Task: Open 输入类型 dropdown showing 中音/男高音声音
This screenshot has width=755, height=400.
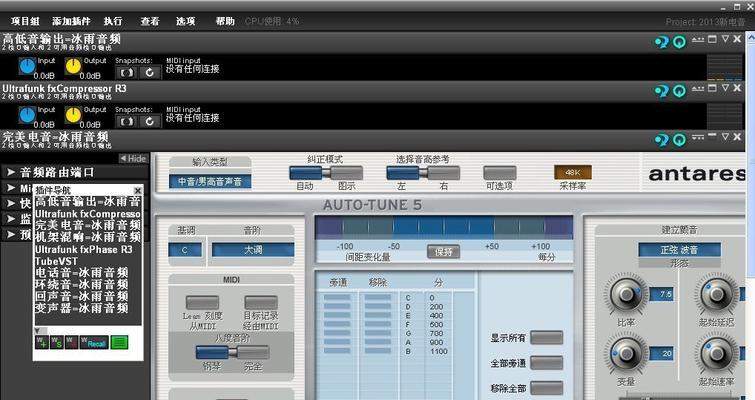Action: (x=210, y=181)
